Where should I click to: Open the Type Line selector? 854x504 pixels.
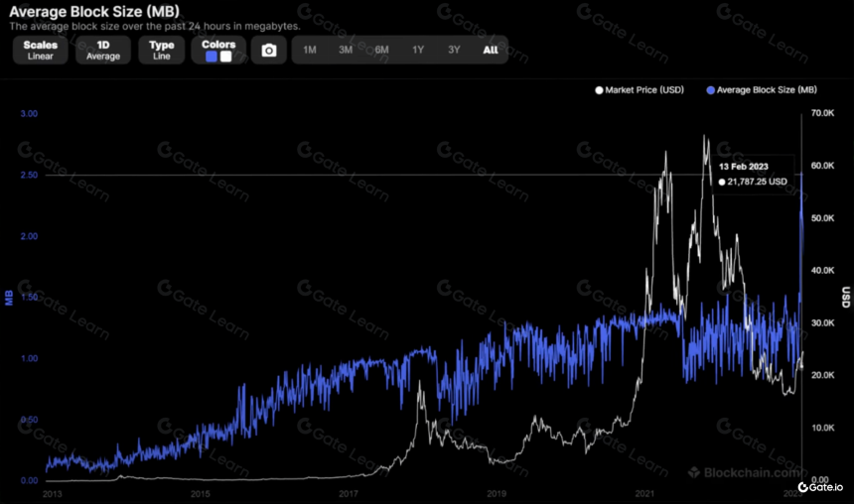point(161,50)
